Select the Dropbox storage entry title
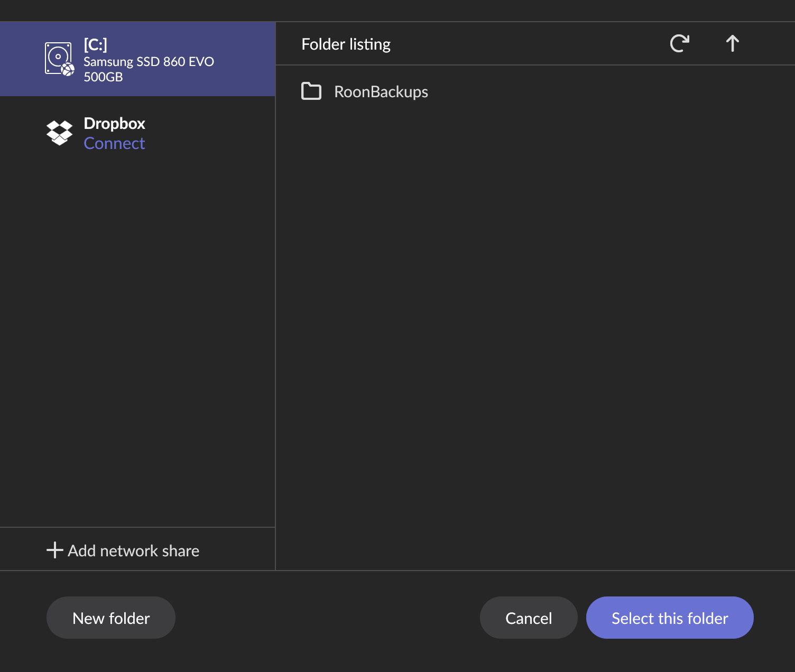The width and height of the screenshot is (795, 672). pos(114,124)
